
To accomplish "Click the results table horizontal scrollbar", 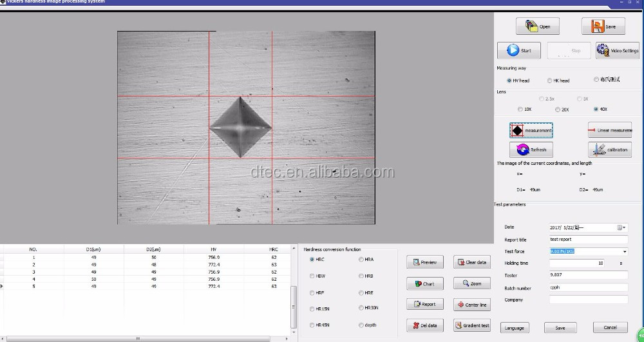I will [x=138, y=339].
